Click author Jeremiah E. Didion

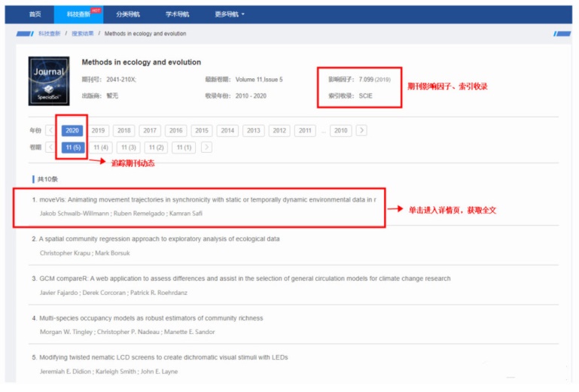click(66, 372)
